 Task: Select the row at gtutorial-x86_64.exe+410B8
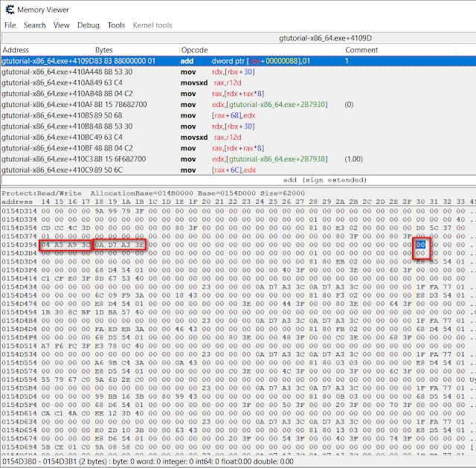pyautogui.click(x=239, y=126)
